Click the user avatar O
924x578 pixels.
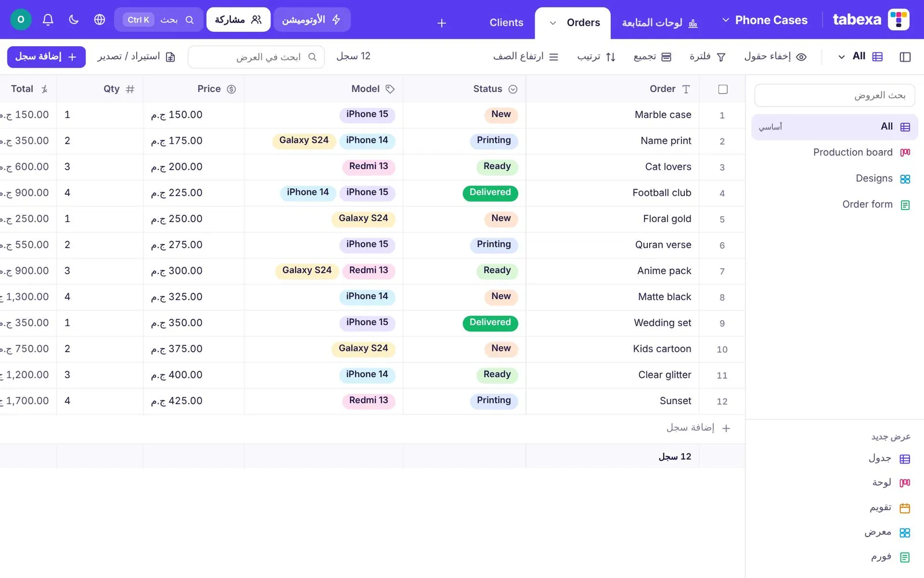[x=21, y=20]
